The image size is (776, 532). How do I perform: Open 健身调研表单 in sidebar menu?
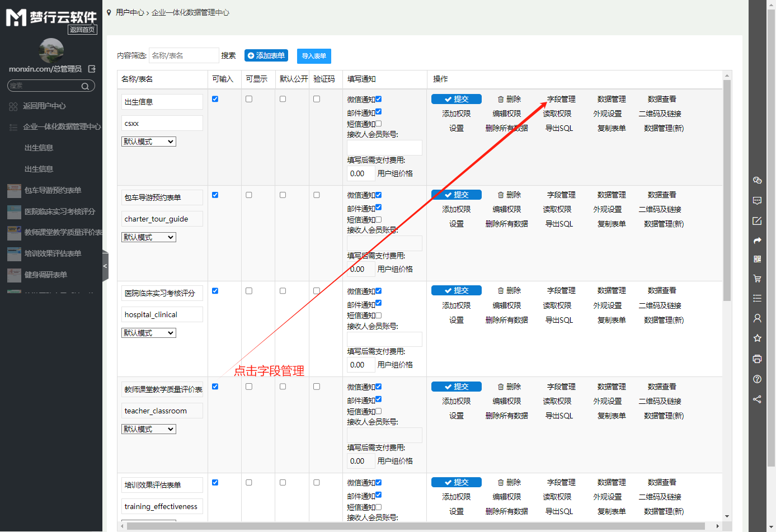[45, 275]
